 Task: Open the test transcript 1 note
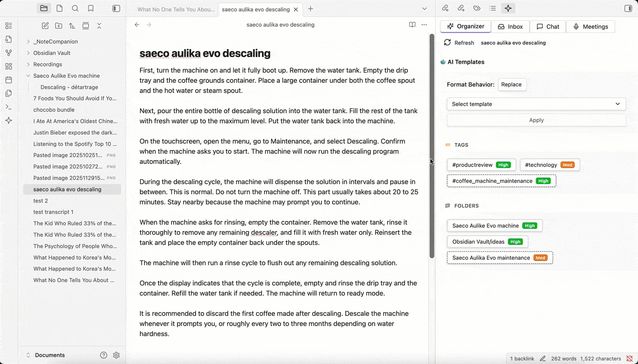(53, 212)
